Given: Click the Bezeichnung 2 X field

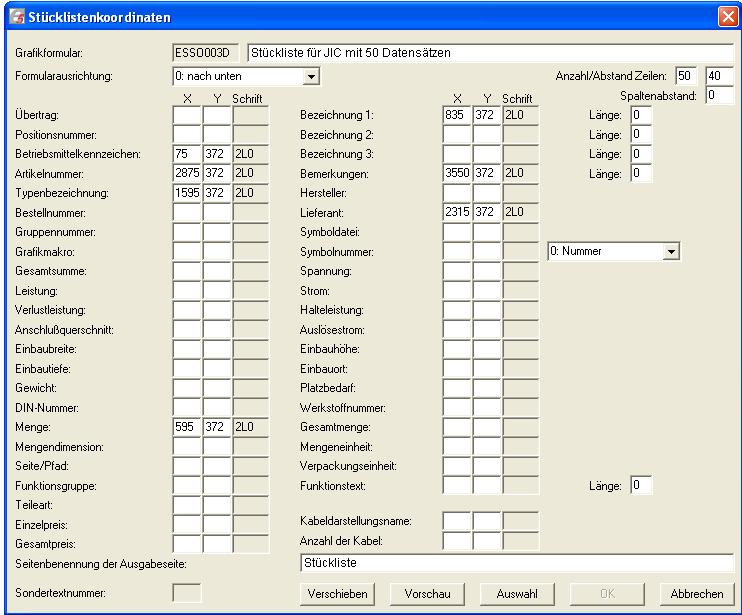Looking at the screenshot, I should coord(457,135).
